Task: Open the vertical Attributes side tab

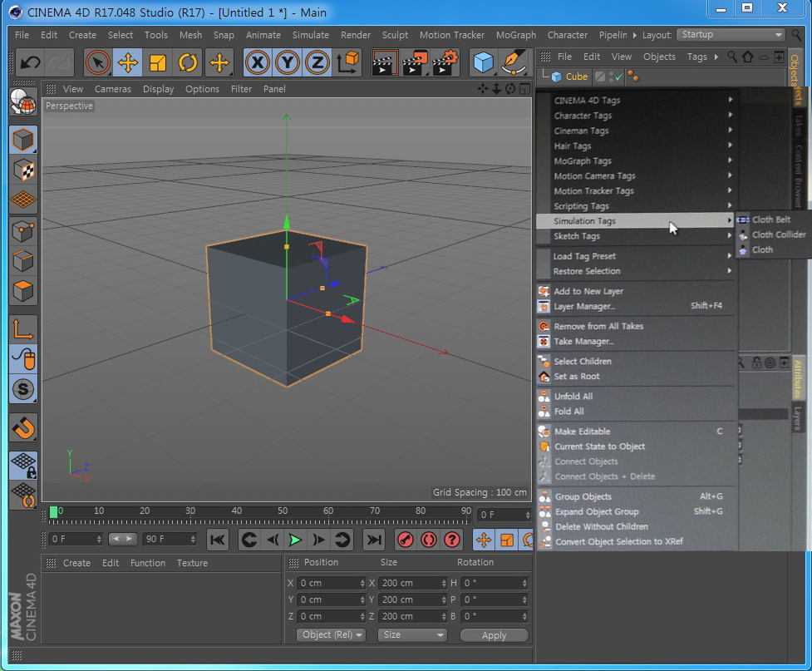Action: coord(798,379)
